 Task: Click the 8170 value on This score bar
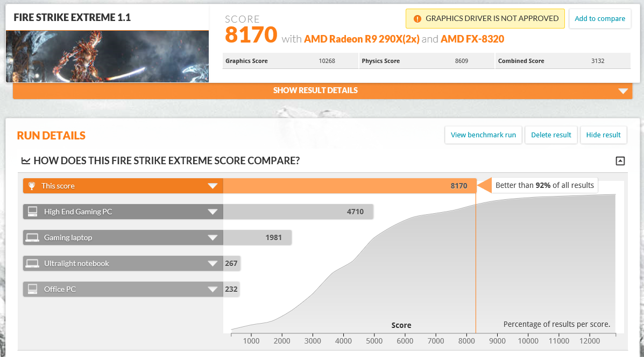[459, 186]
